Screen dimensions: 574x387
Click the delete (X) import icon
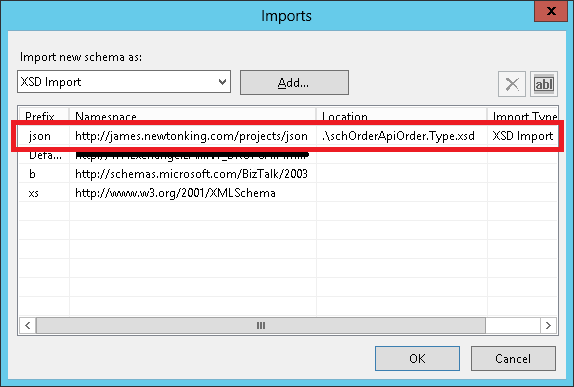pos(512,84)
